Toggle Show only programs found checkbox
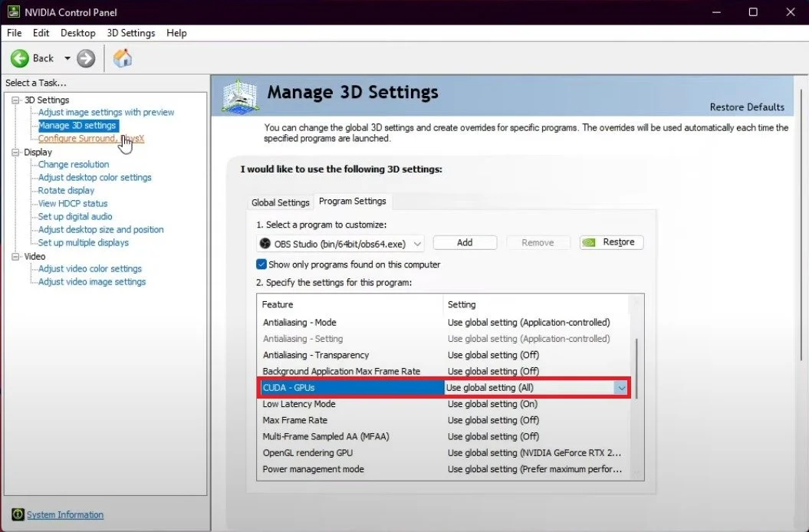 point(261,264)
